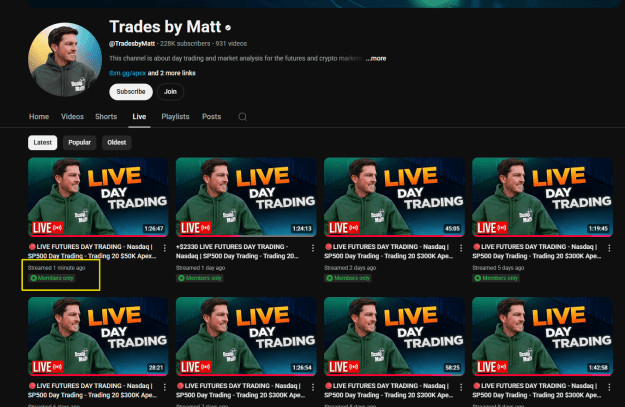
Task: Open options menu for the 1:42:58 stream
Action: (x=609, y=387)
